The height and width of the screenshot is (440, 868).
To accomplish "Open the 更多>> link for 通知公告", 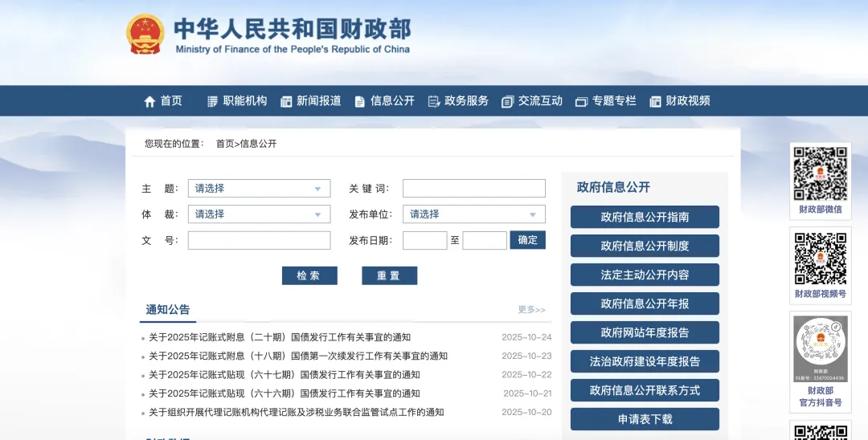I will [531, 310].
